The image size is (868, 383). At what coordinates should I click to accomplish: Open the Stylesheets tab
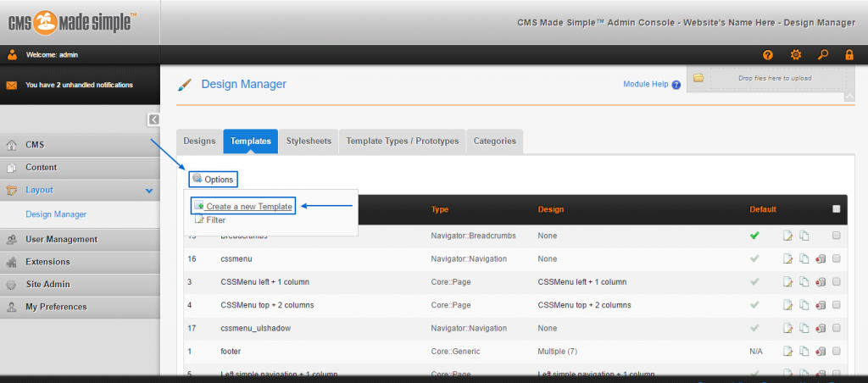[x=309, y=142]
